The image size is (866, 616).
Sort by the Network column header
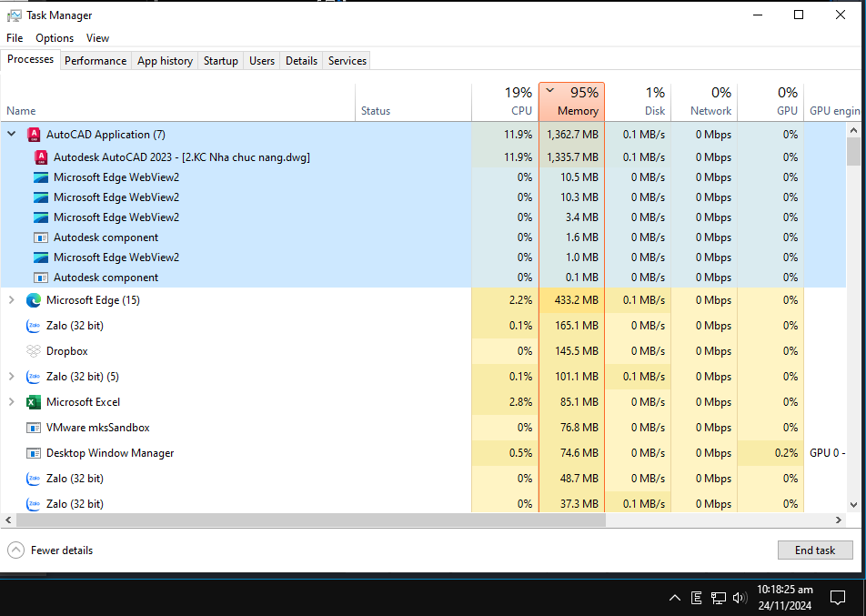coord(705,102)
